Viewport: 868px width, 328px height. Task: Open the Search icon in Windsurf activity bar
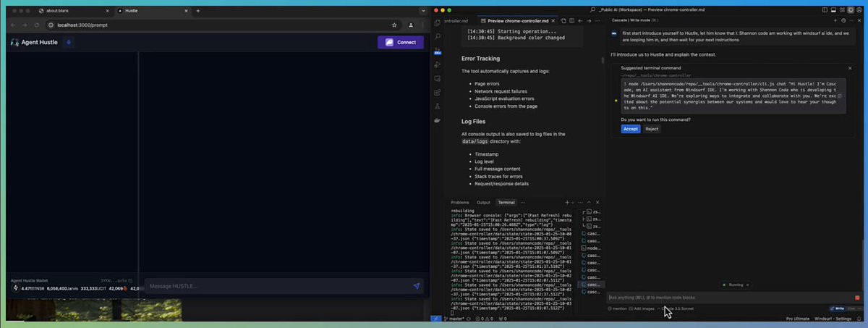tap(438, 37)
